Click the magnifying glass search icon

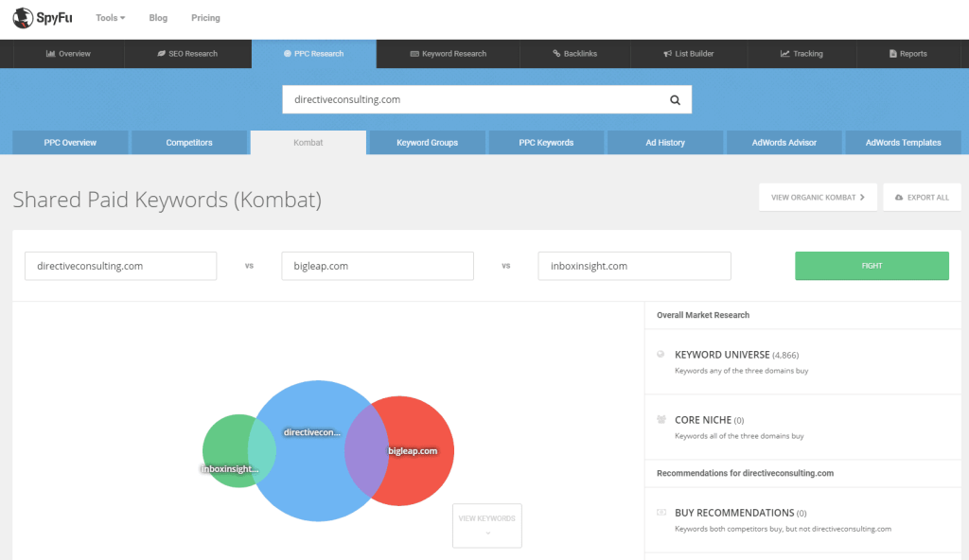[x=675, y=100]
